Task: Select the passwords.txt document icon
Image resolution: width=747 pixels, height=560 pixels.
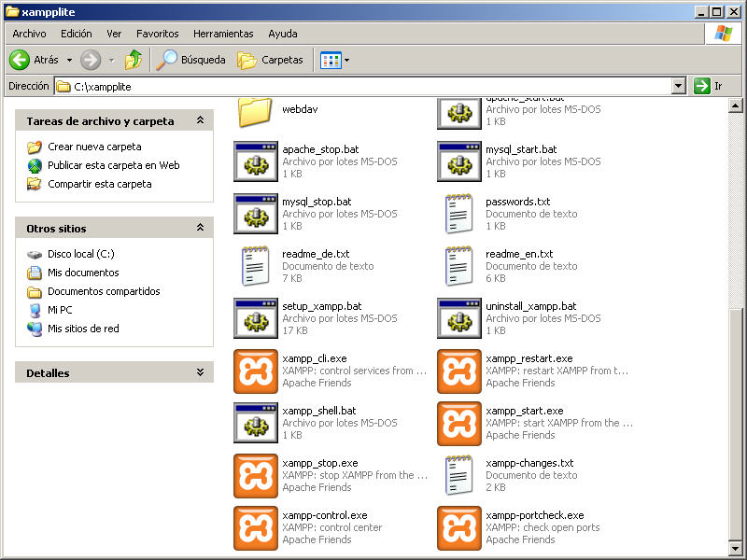Action: click(x=459, y=215)
